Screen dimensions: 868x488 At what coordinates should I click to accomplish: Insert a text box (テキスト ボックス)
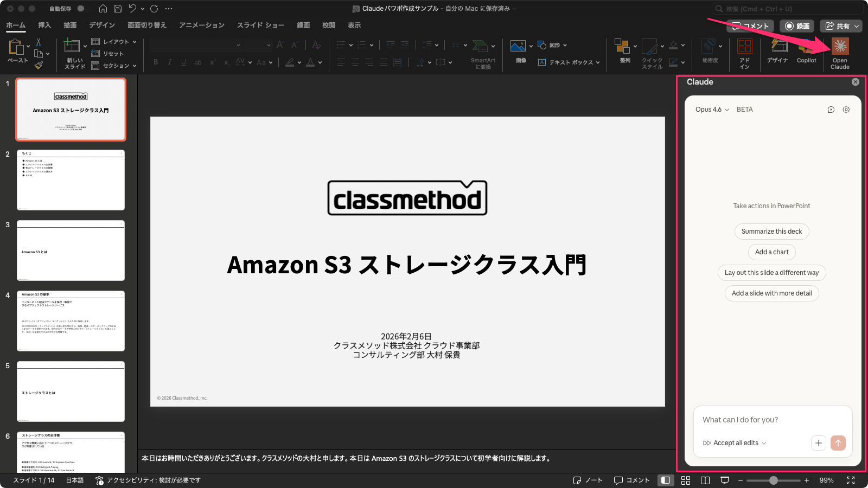pos(570,62)
